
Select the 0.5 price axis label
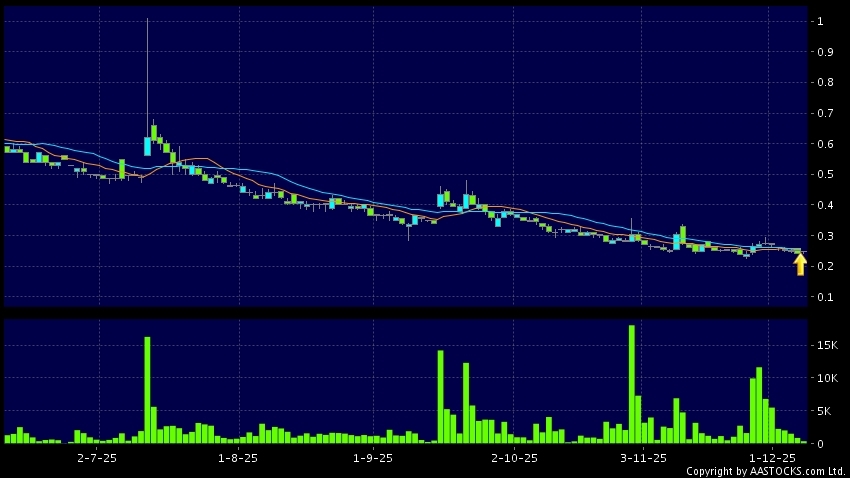coord(824,175)
